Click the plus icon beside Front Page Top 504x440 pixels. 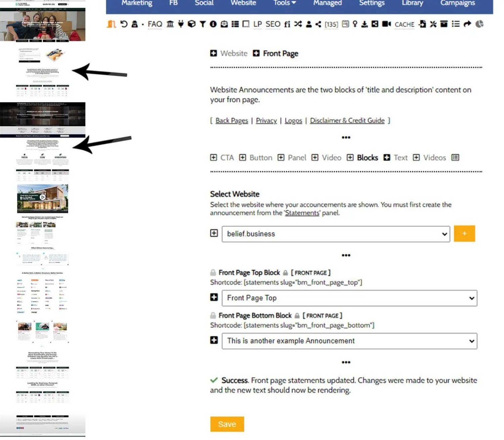click(214, 297)
